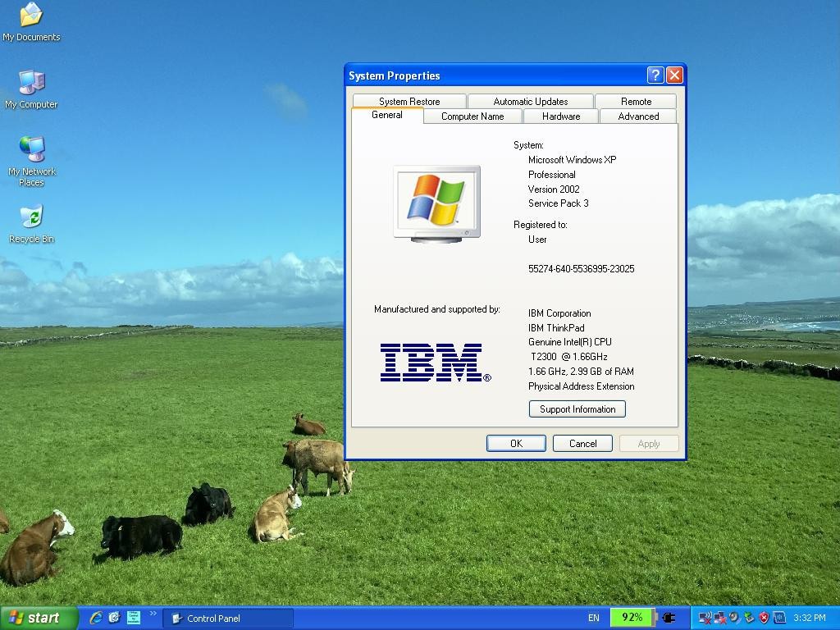Select the My Network Places icon

click(32, 162)
